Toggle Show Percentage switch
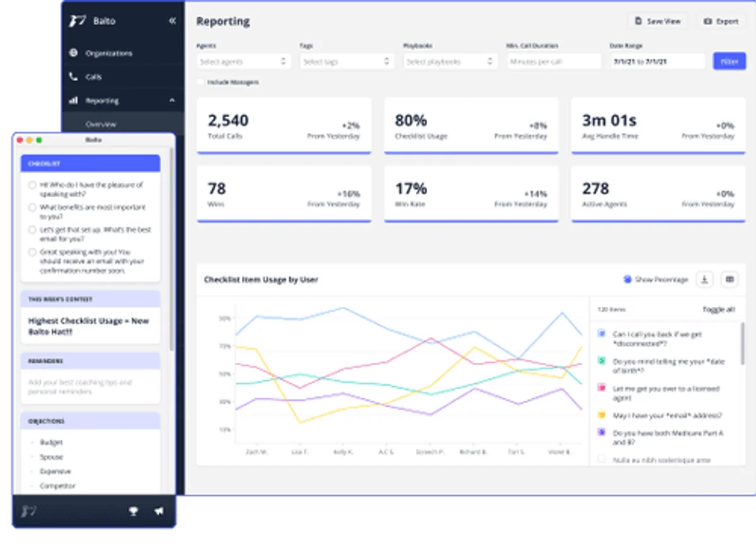The width and height of the screenshot is (756, 555). [x=627, y=279]
